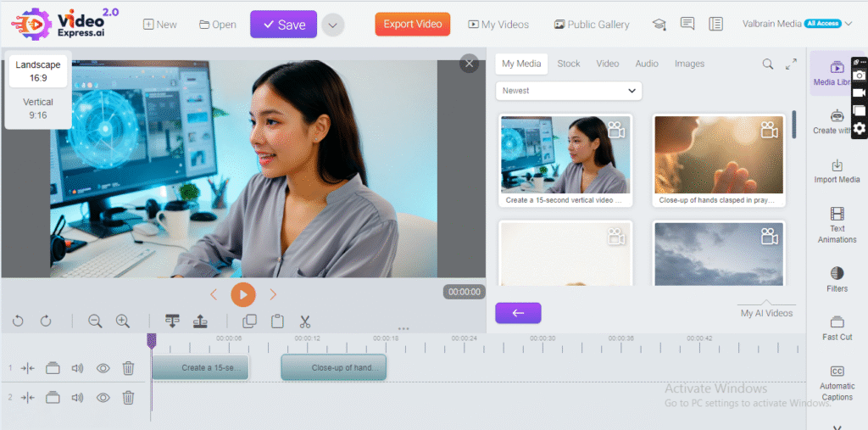Zoom in the timeline
This screenshot has height=430, width=868.
tap(123, 321)
